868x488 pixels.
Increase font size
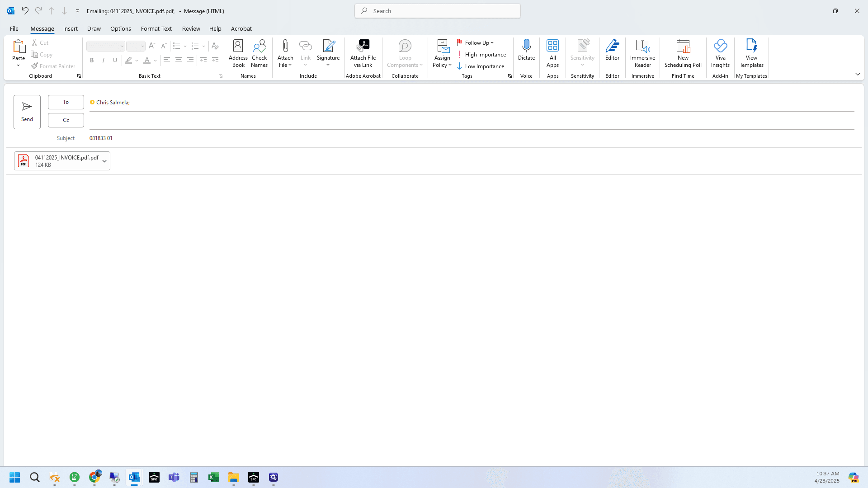point(152,46)
